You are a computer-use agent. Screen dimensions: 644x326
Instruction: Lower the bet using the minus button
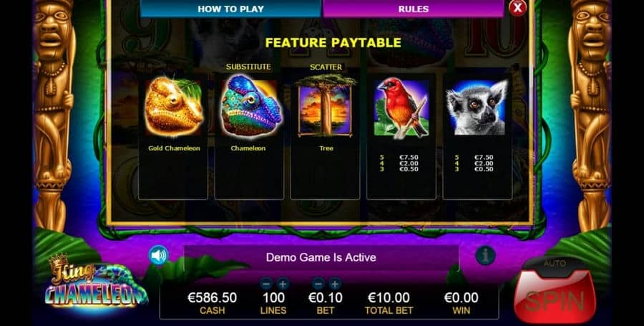coord(318,283)
